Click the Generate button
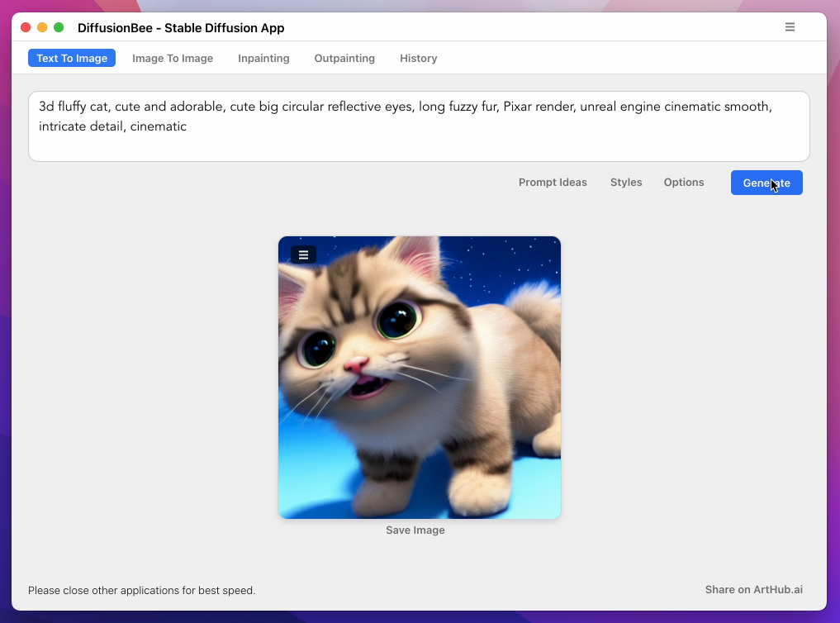This screenshot has height=623, width=840. pyautogui.click(x=766, y=183)
